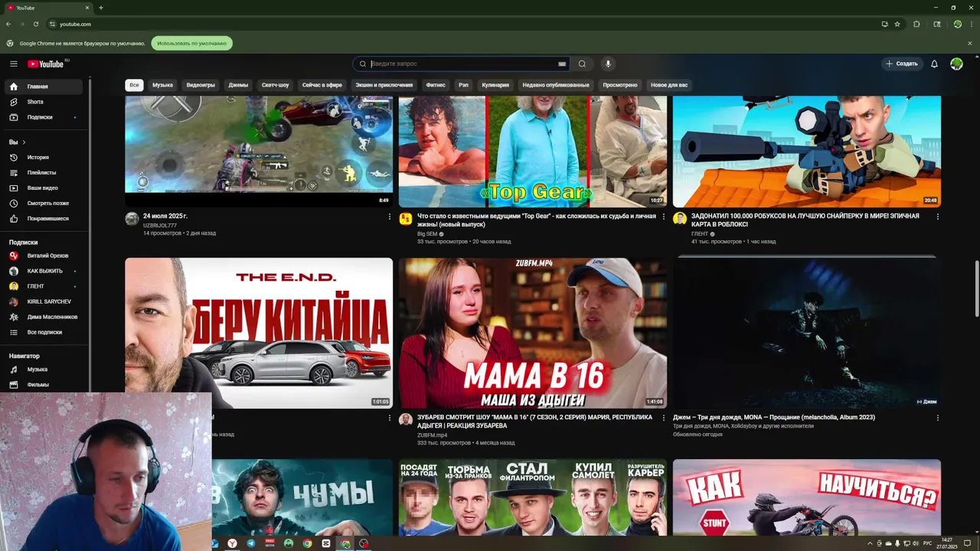The height and width of the screenshot is (551, 980).
Task: Open the KIRILL SARYCHEV subscription channel
Action: tap(45, 302)
